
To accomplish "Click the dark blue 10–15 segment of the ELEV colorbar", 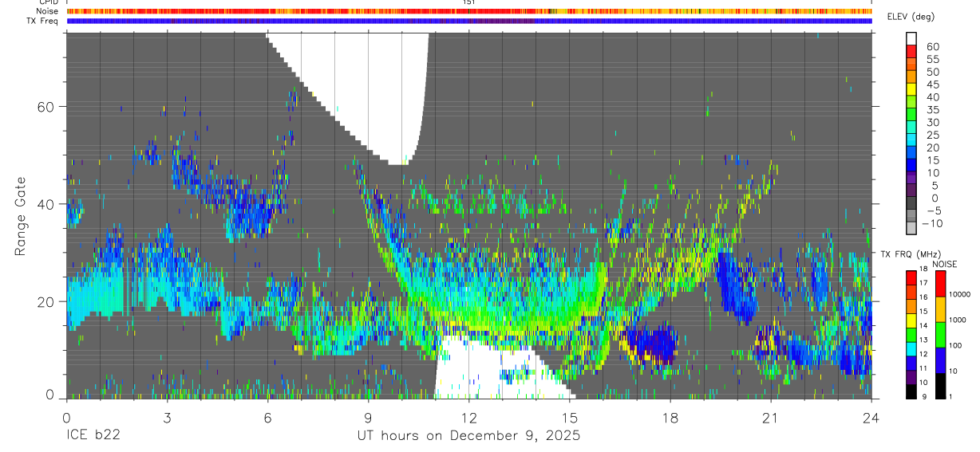I will [x=911, y=167].
